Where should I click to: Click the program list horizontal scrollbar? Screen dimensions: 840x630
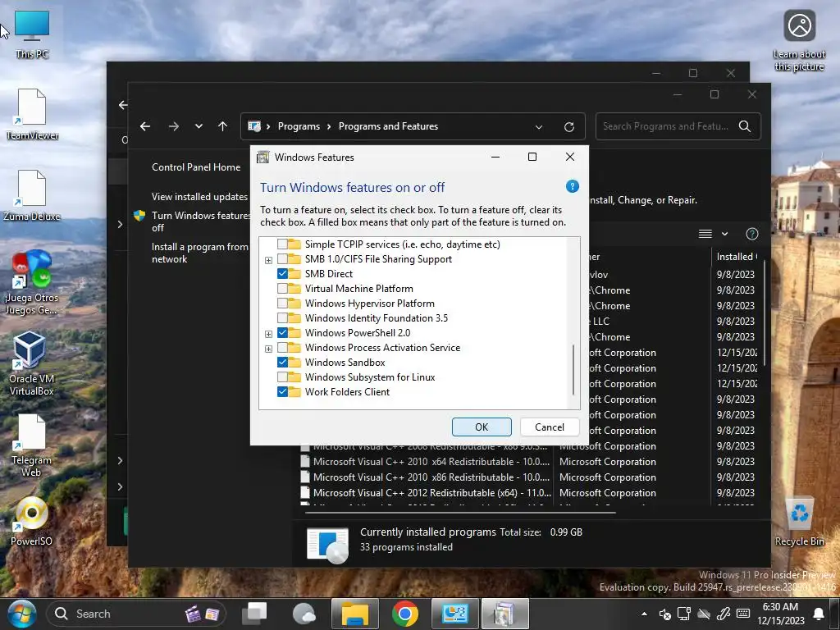tap(461, 513)
